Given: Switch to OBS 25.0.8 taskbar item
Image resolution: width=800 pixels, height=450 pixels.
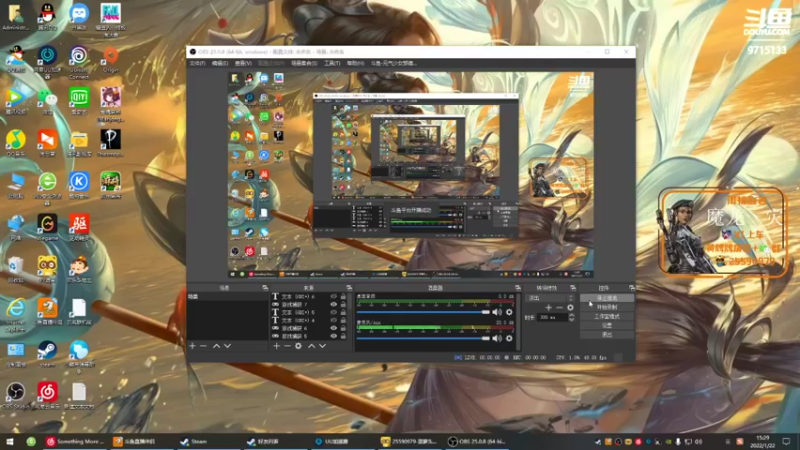Looking at the screenshot, I should click(x=477, y=441).
